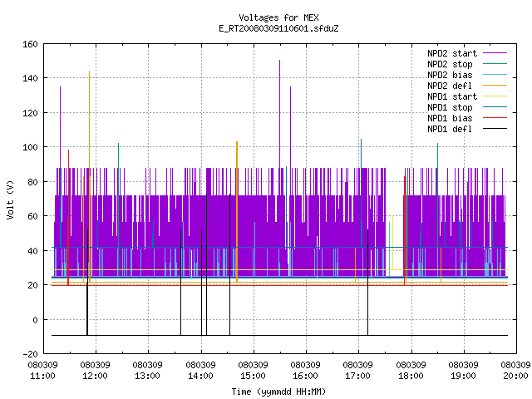Click the NPD1 stop legend label
The height and width of the screenshot is (399, 532).
[x=450, y=107]
